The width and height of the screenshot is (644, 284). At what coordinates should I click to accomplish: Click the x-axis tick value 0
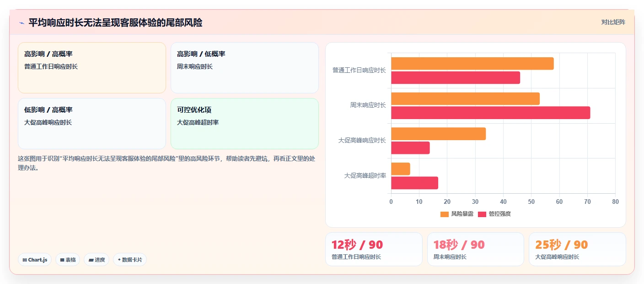coord(391,202)
